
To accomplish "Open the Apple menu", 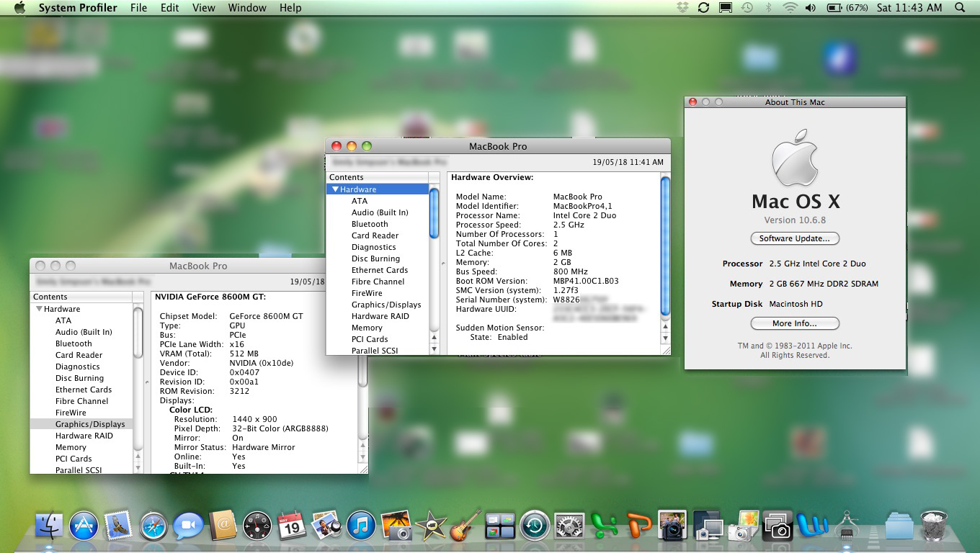I will tap(19, 8).
